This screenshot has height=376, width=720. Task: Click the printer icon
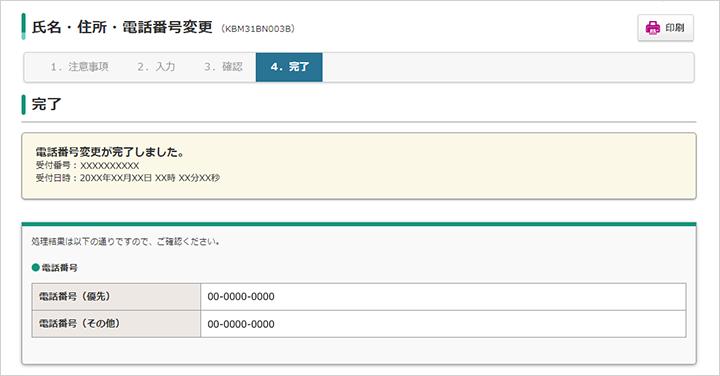(x=652, y=28)
